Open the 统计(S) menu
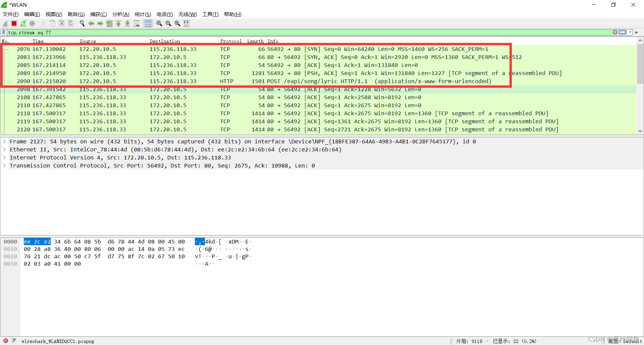 coord(143,14)
